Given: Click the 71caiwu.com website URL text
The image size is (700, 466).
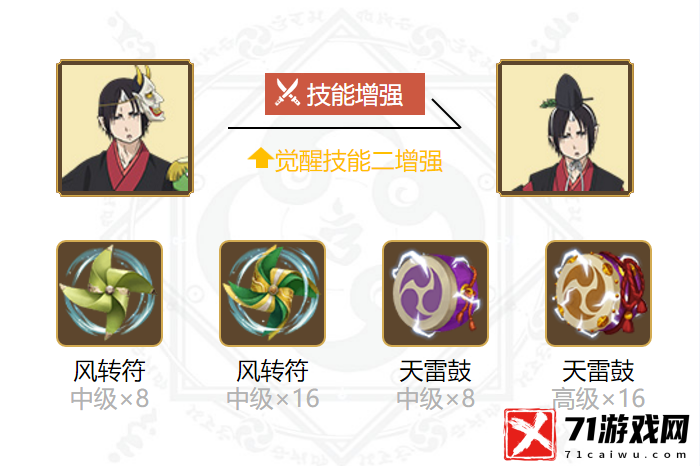Looking at the screenshot, I should point(625,454).
